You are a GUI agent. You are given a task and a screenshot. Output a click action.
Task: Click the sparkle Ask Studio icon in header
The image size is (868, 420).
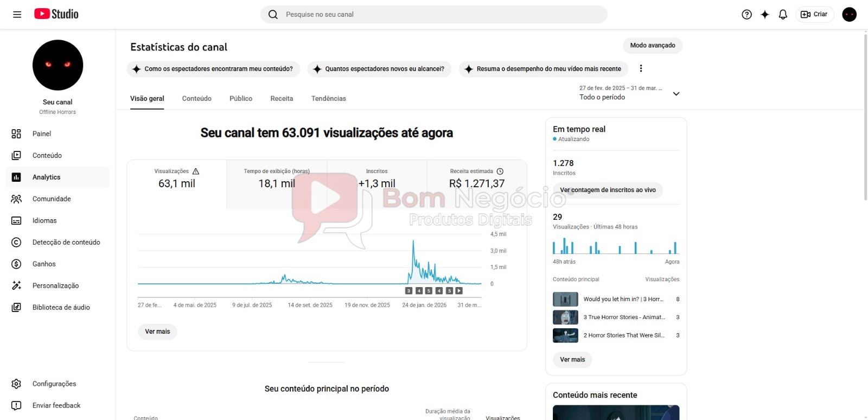tap(765, 15)
